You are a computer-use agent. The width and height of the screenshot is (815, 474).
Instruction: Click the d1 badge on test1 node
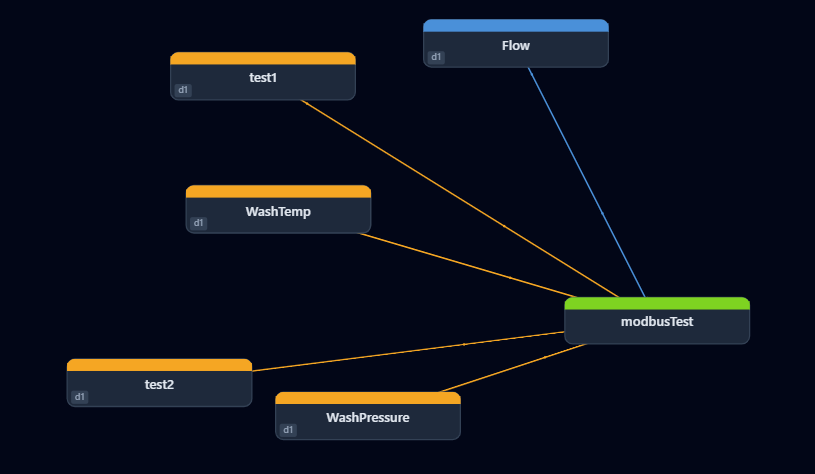tap(182, 90)
